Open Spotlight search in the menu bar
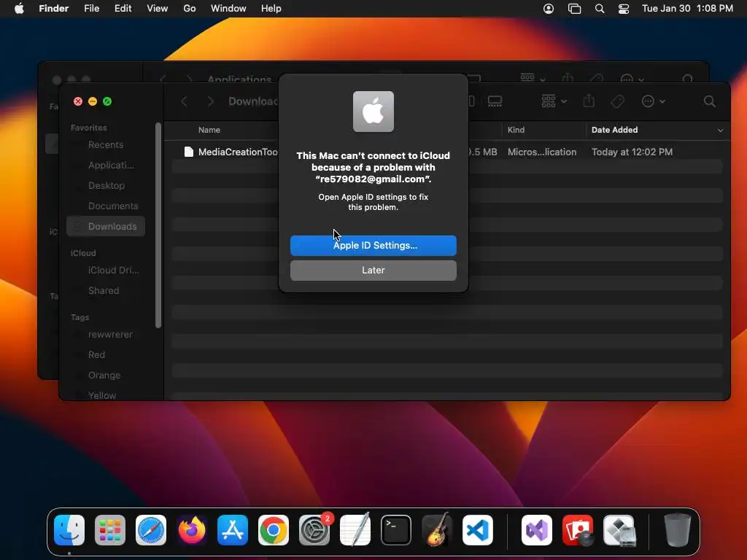The height and width of the screenshot is (560, 747). (600, 9)
